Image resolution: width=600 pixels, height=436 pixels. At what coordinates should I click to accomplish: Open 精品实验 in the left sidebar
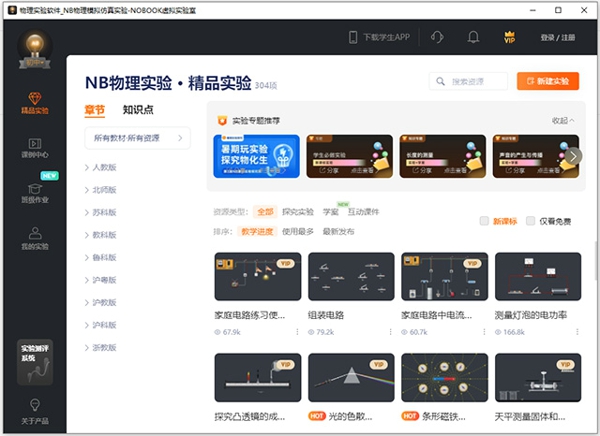pos(35,102)
